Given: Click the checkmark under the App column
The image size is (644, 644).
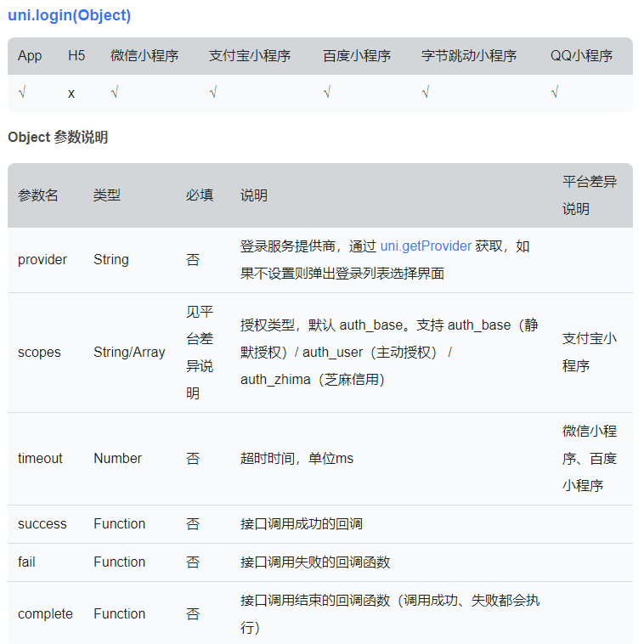Looking at the screenshot, I should [22, 93].
